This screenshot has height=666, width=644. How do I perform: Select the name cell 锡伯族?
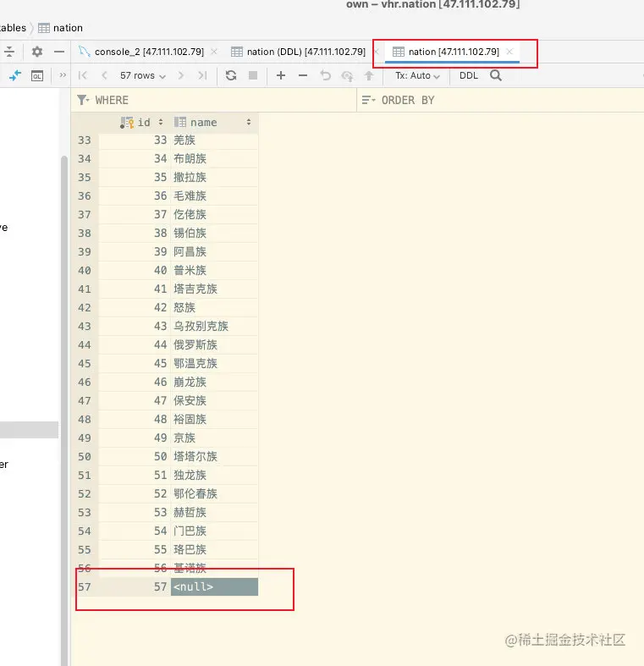coord(214,234)
